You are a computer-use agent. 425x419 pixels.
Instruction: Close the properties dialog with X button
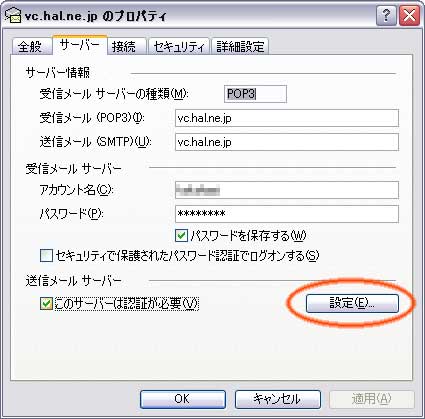(409, 16)
